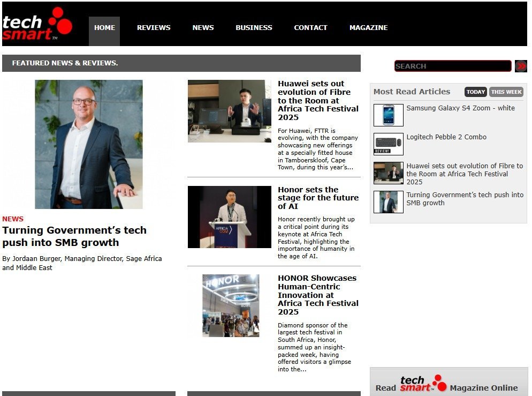Switch Most Read Articles to THIS WEEK
Screen dimensions: 532x396
[x=506, y=92]
